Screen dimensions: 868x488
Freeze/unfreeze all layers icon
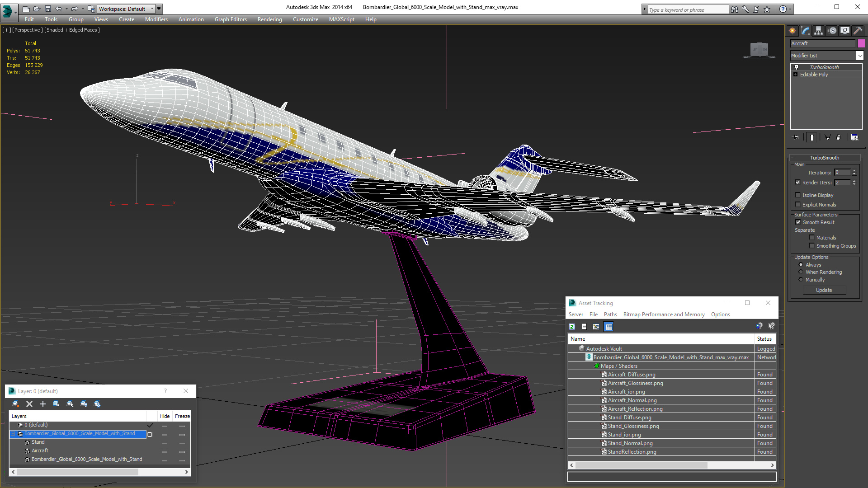[x=97, y=404]
